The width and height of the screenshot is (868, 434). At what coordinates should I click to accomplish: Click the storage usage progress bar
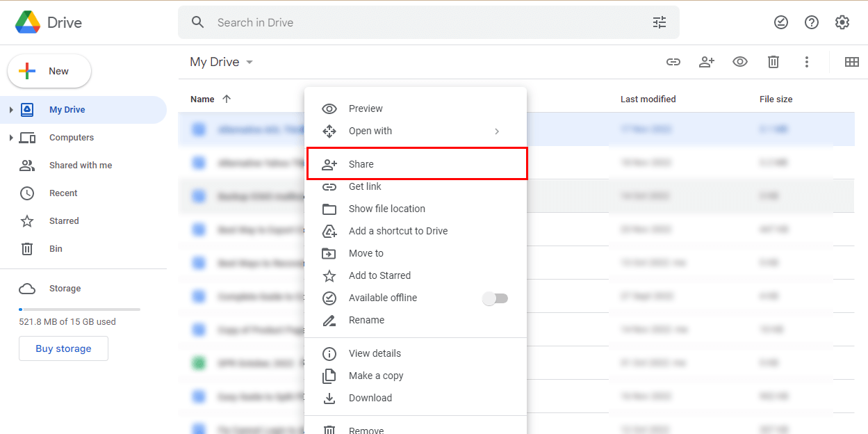79,309
